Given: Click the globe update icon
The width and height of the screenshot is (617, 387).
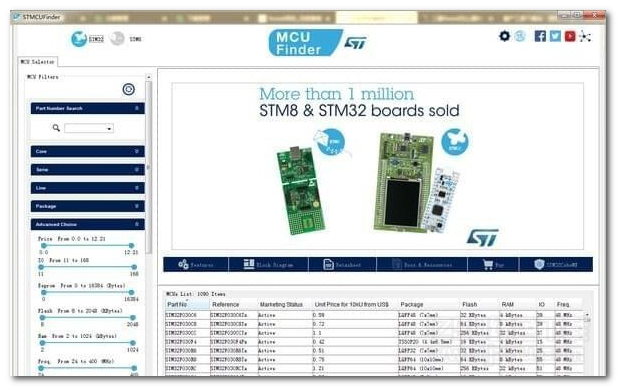Looking at the screenshot, I should pos(520,36).
